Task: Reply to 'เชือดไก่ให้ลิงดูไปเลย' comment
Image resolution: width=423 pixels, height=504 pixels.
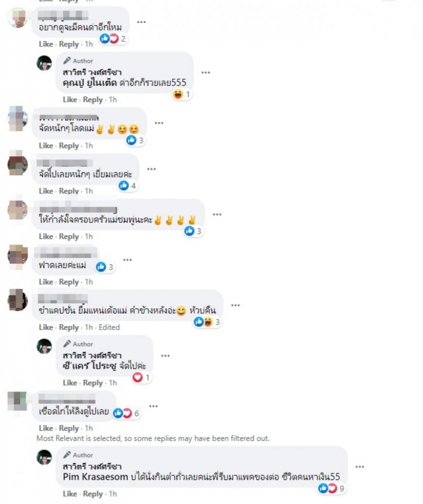Action: (x=69, y=428)
